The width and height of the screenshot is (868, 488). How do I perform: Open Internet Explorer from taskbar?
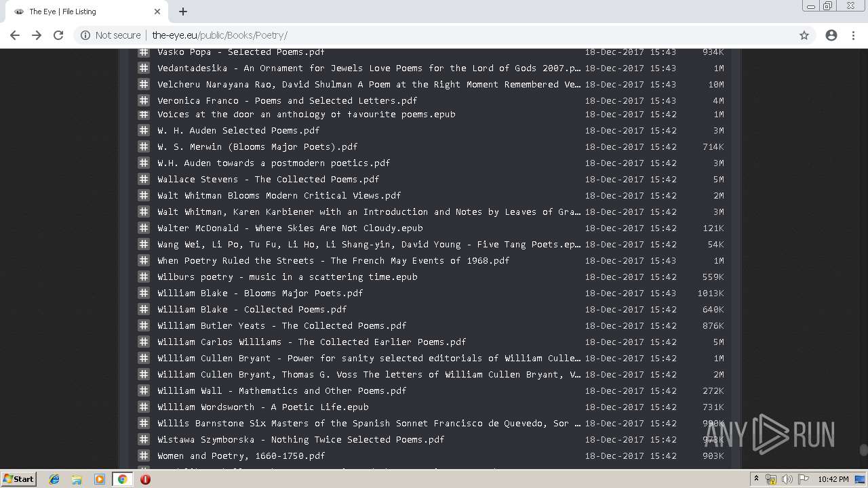pos(54,479)
